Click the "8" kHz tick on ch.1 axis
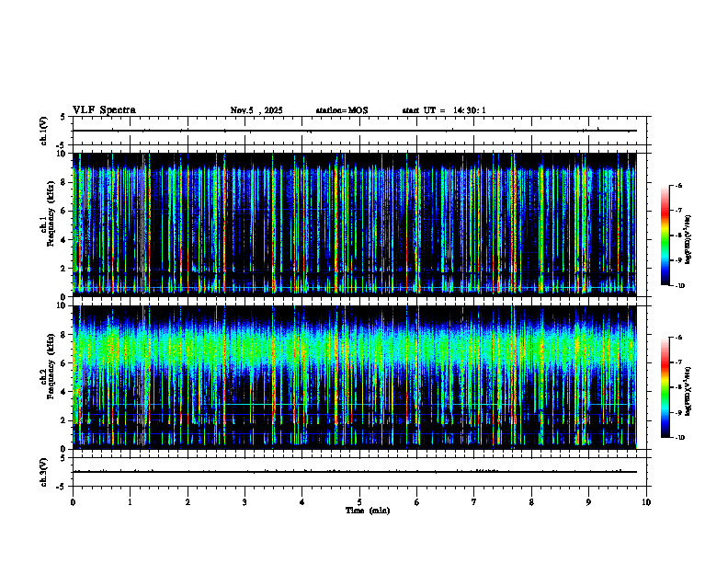 [64, 182]
